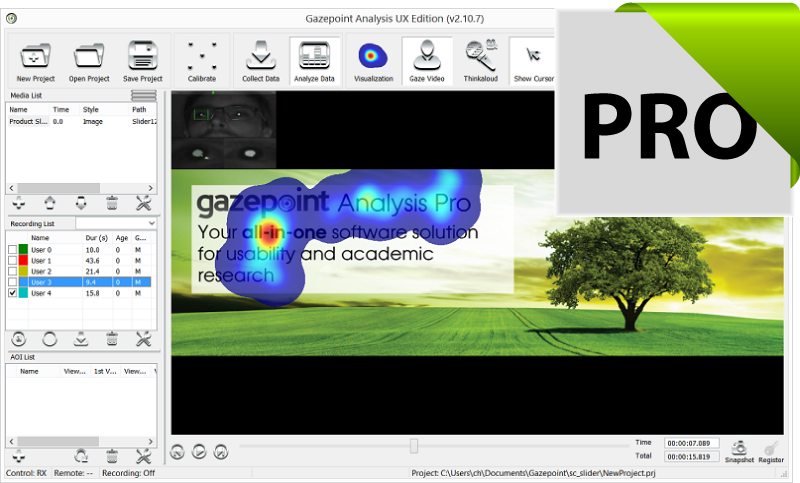Screen dimensions: 800x483
Task: Click the Recording List Age column header
Action: (x=122, y=238)
